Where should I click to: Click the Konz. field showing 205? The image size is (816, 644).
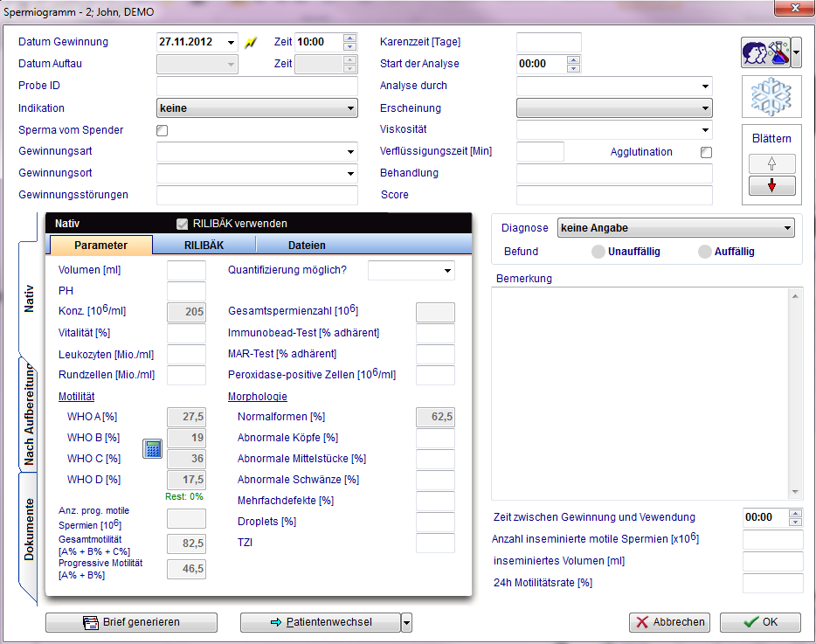coord(186,312)
